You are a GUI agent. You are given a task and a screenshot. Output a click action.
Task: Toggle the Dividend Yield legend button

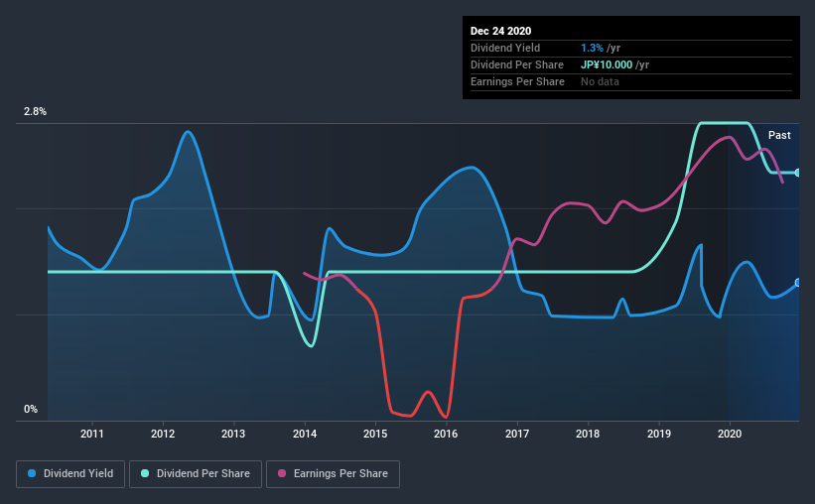click(x=70, y=474)
